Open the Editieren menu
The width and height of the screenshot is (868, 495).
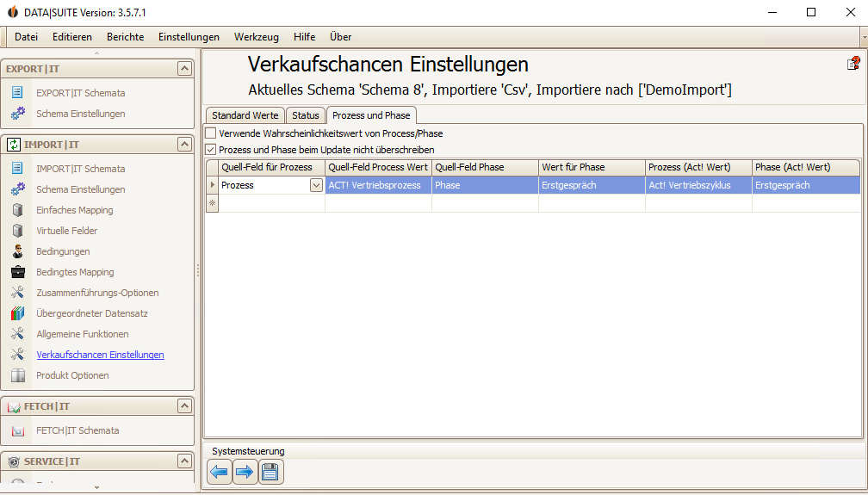(72, 37)
